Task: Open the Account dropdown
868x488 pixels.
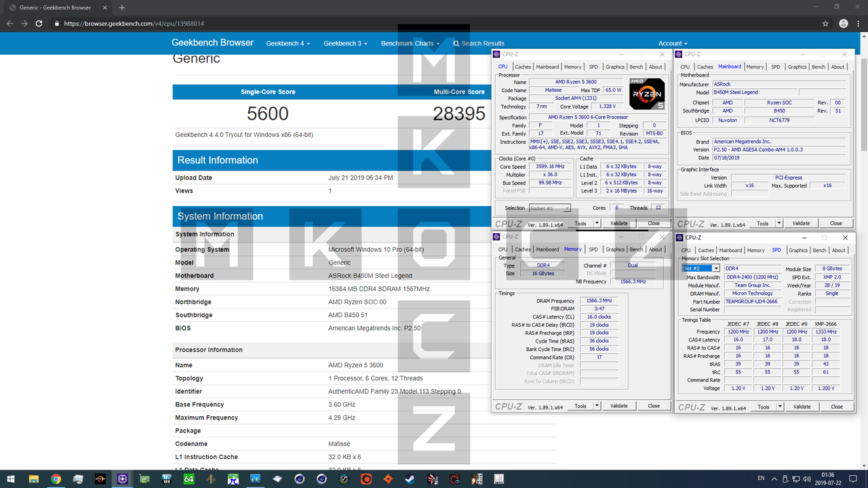Action: (x=673, y=43)
